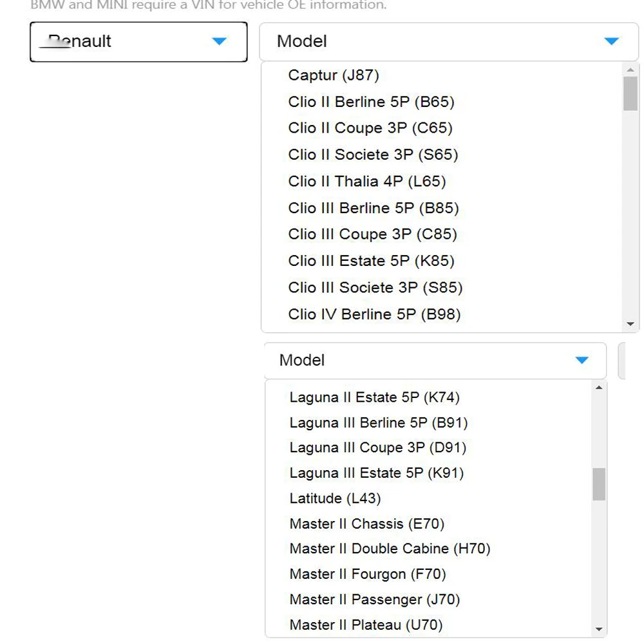
Task: Choose Laguna III Coupe 3P (D91)
Action: click(377, 448)
